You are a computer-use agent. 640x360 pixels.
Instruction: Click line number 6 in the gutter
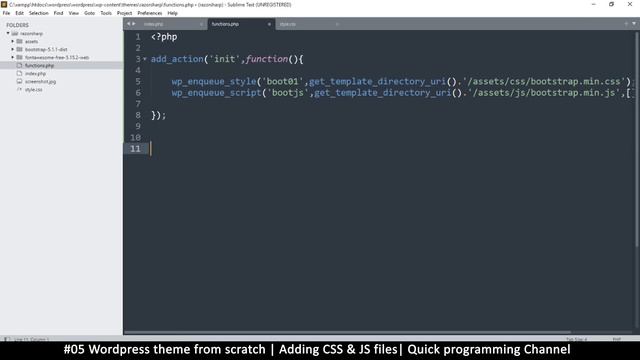point(138,93)
